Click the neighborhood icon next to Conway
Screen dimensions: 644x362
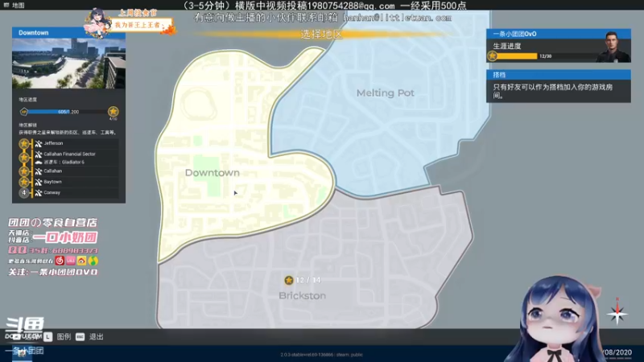(38, 192)
